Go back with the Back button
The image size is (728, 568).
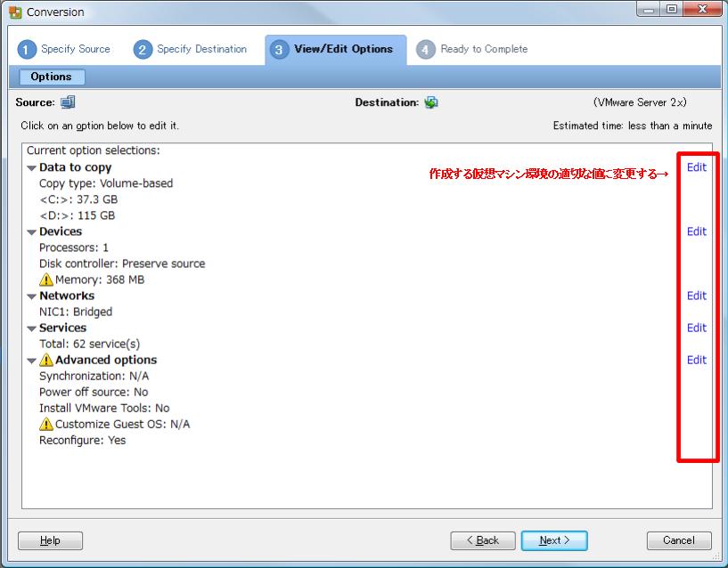coord(483,540)
